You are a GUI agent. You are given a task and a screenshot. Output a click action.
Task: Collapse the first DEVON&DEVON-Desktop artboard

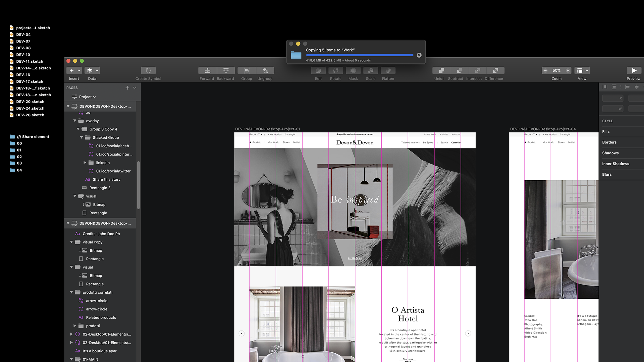pos(68,106)
